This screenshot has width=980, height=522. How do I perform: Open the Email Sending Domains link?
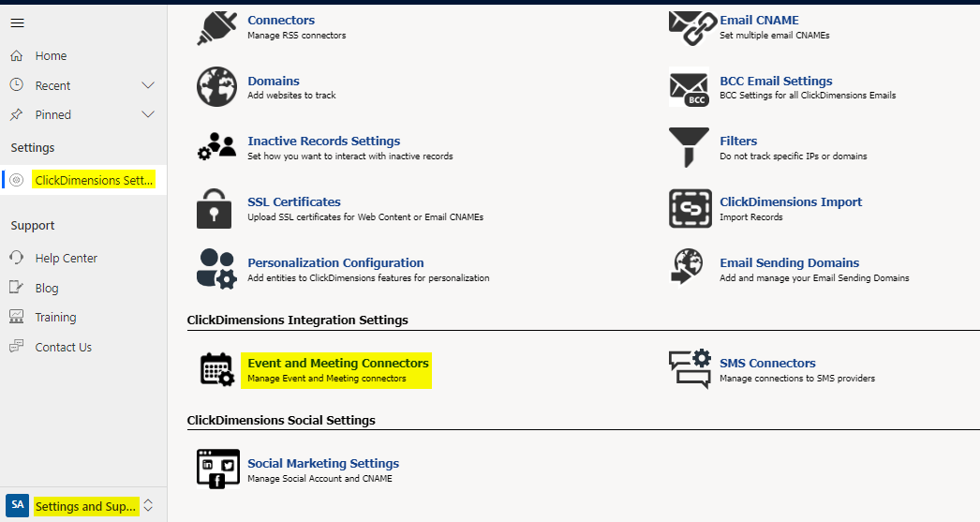[x=789, y=262]
